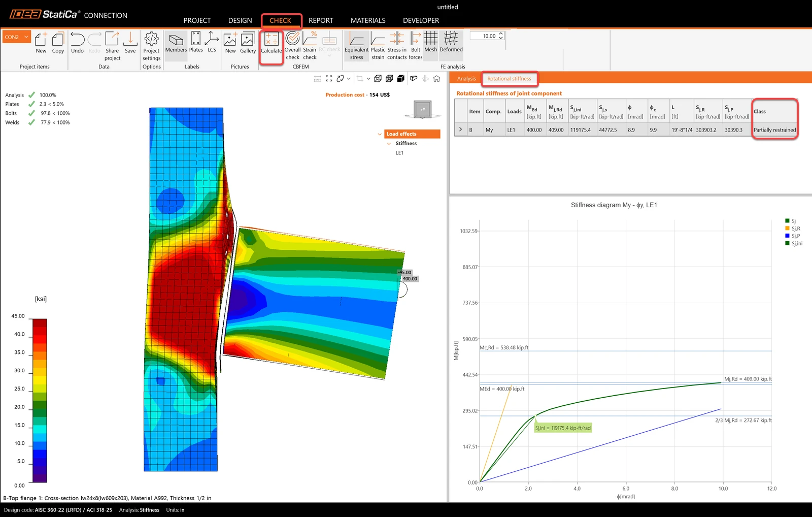Click the Analysis: Stiffness status bar entry
The width and height of the screenshot is (812, 517).
pos(139,510)
